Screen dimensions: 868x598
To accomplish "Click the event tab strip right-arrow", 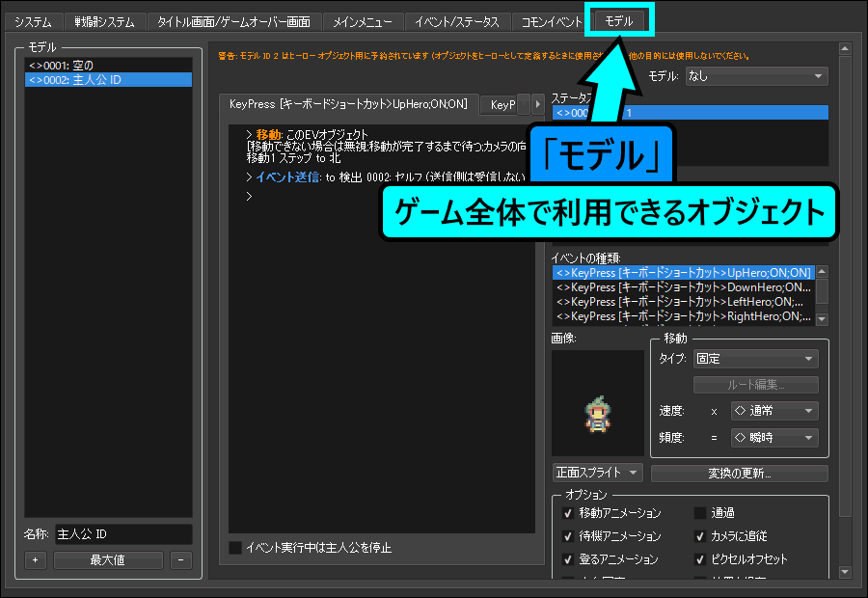I will point(538,104).
